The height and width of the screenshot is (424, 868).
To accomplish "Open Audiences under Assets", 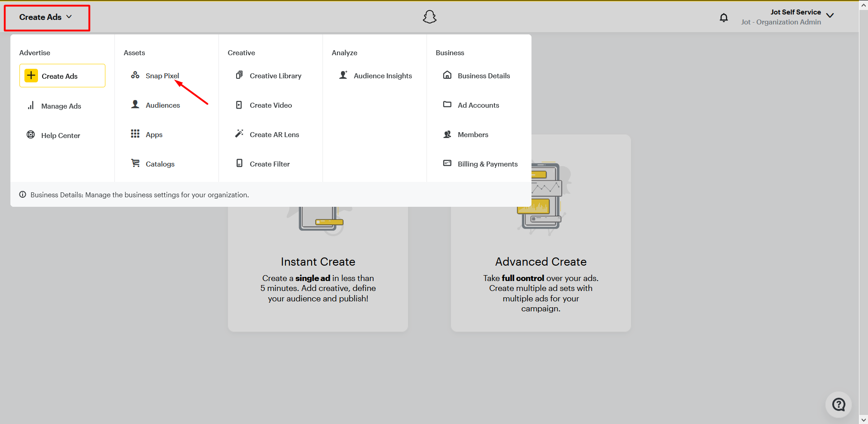I will tap(163, 105).
